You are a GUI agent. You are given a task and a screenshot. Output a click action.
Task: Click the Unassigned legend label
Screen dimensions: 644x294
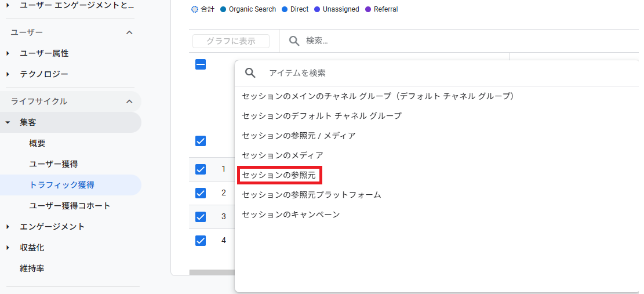[341, 9]
